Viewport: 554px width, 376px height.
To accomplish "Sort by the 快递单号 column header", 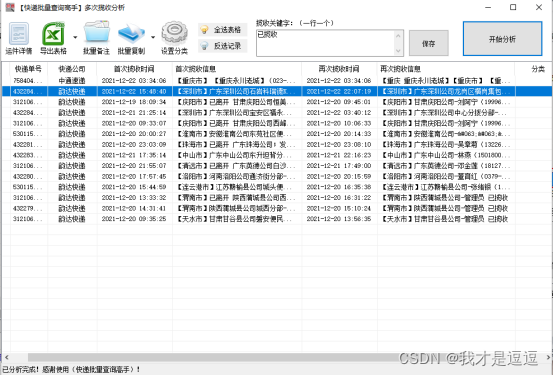I will click(x=28, y=69).
